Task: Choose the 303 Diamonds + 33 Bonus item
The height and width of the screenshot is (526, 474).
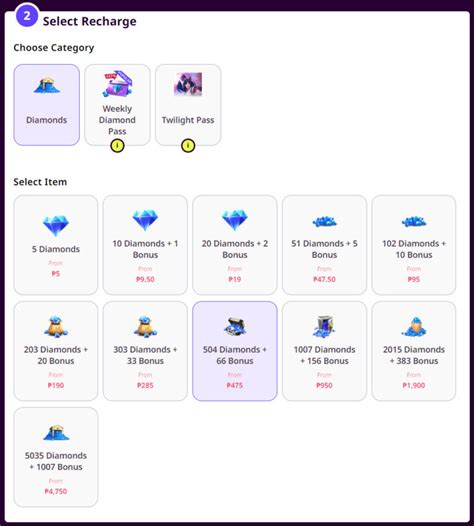Action: click(x=145, y=351)
